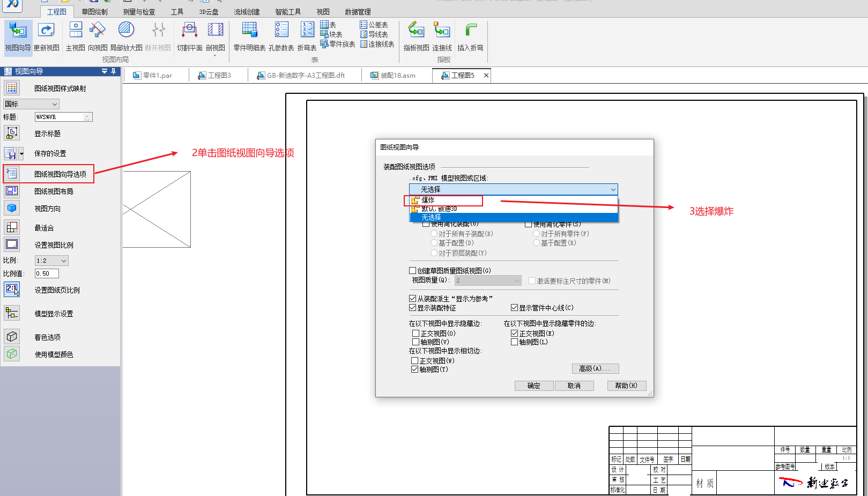Check hidden edges 轴测图(V) checkbox
The width and height of the screenshot is (868, 496).
(x=416, y=342)
